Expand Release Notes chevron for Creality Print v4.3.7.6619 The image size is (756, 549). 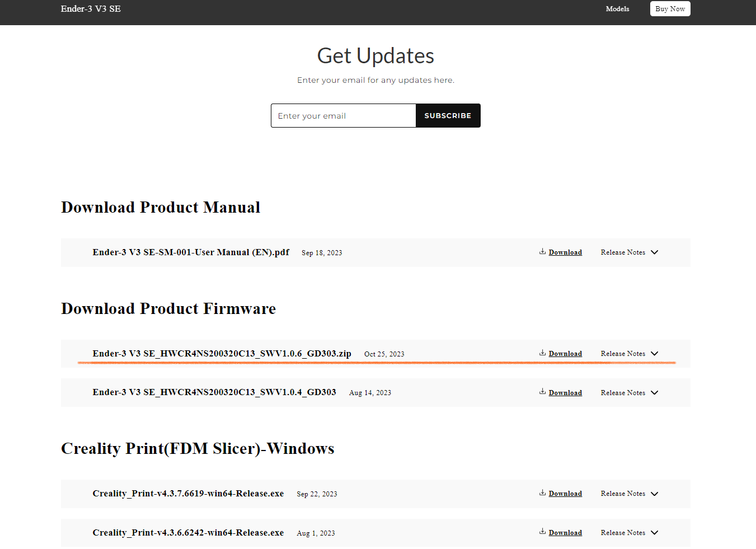(x=654, y=494)
